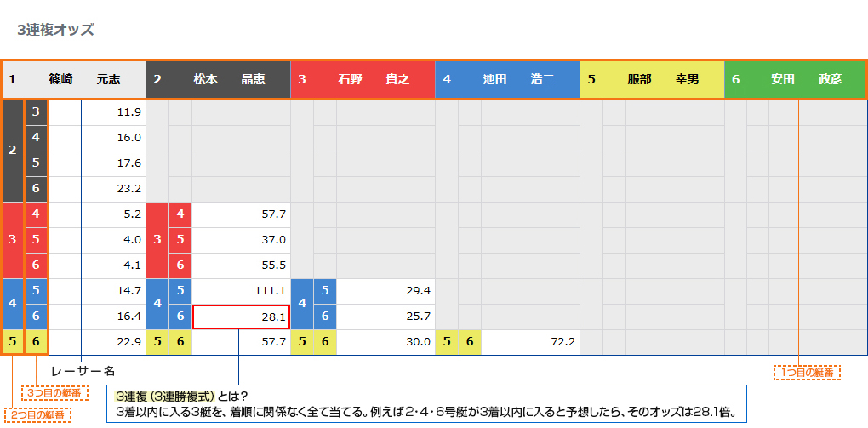The height and width of the screenshot is (428, 868).
Task: Click the yellow racer 5 服部 幸男 header
Action: point(652,80)
